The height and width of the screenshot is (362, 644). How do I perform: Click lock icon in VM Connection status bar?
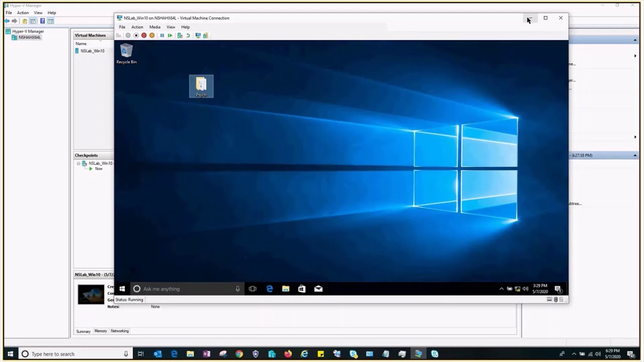[562, 299]
